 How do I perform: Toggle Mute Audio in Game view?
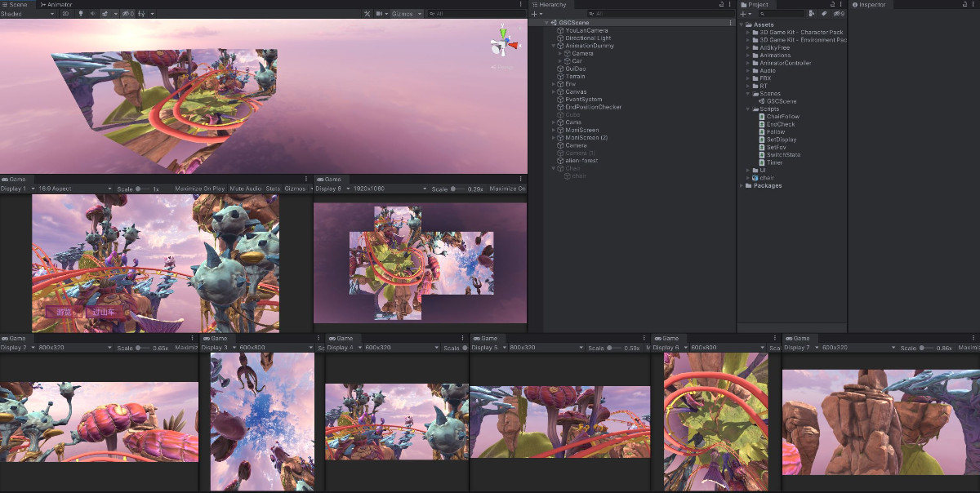tap(246, 189)
